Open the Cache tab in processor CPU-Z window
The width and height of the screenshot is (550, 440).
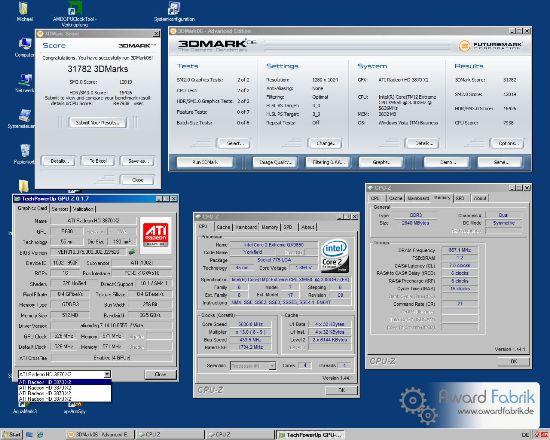point(223,227)
